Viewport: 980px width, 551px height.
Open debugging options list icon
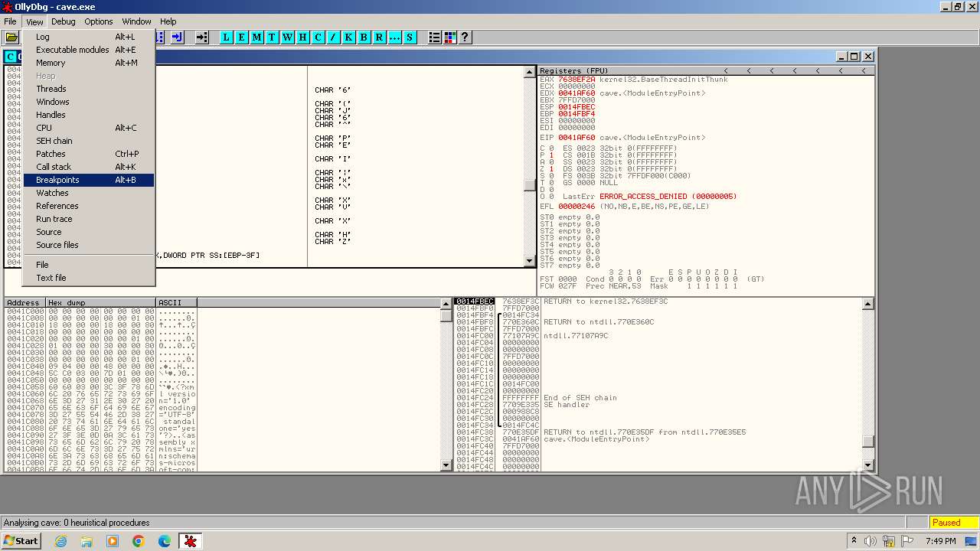click(435, 37)
